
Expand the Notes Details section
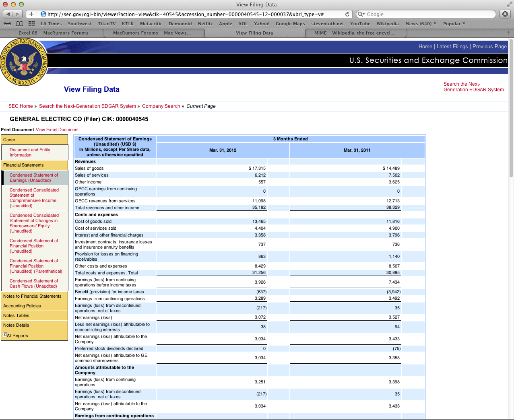(x=35, y=325)
